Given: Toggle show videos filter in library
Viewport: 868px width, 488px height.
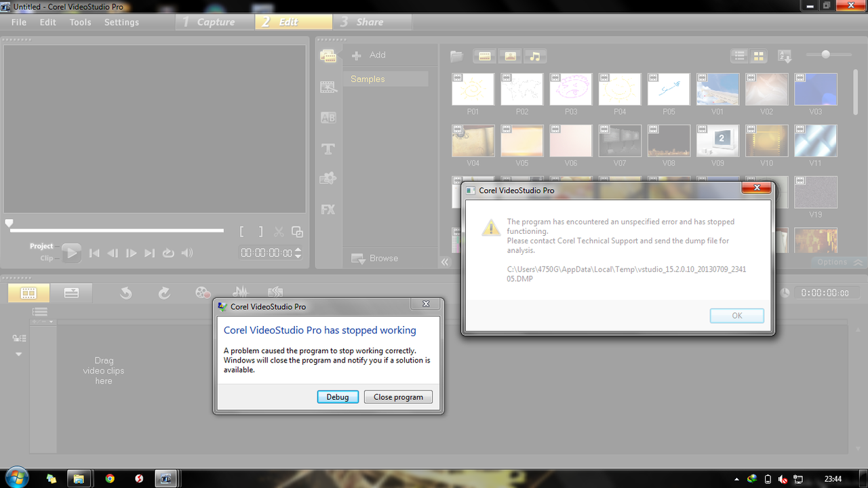Looking at the screenshot, I should [x=484, y=56].
